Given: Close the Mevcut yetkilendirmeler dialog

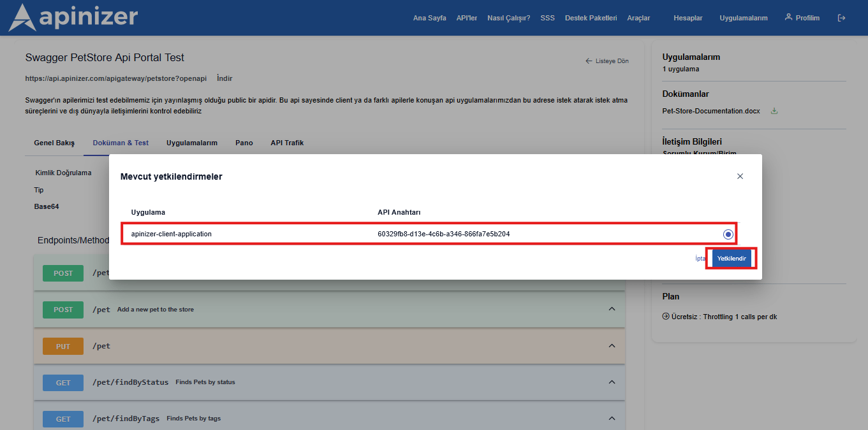Looking at the screenshot, I should pyautogui.click(x=740, y=176).
